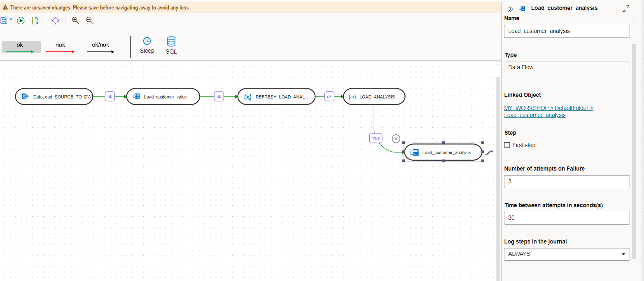
Task: Click the data flow icon in Load_customer_analysis node
Action: pos(415,152)
